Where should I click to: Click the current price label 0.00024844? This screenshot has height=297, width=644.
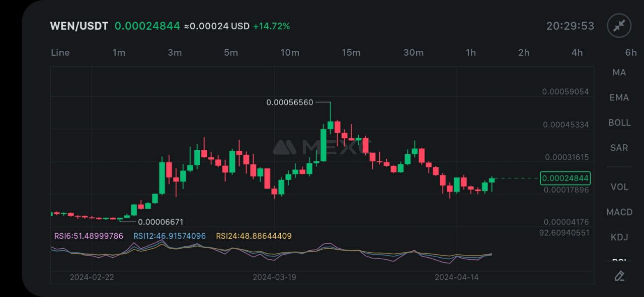pos(565,178)
